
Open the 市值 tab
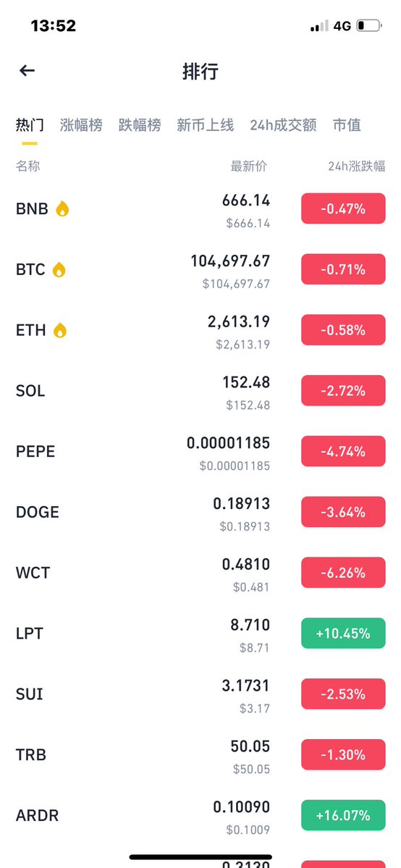347,125
